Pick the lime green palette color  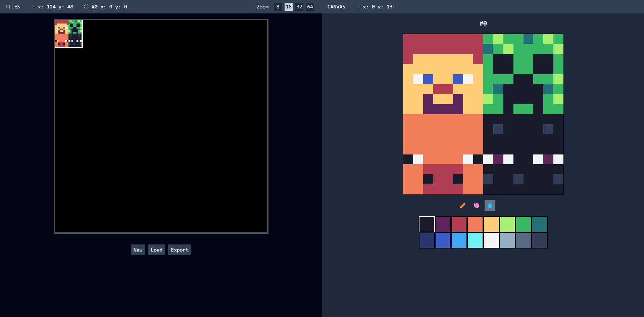tap(507, 224)
